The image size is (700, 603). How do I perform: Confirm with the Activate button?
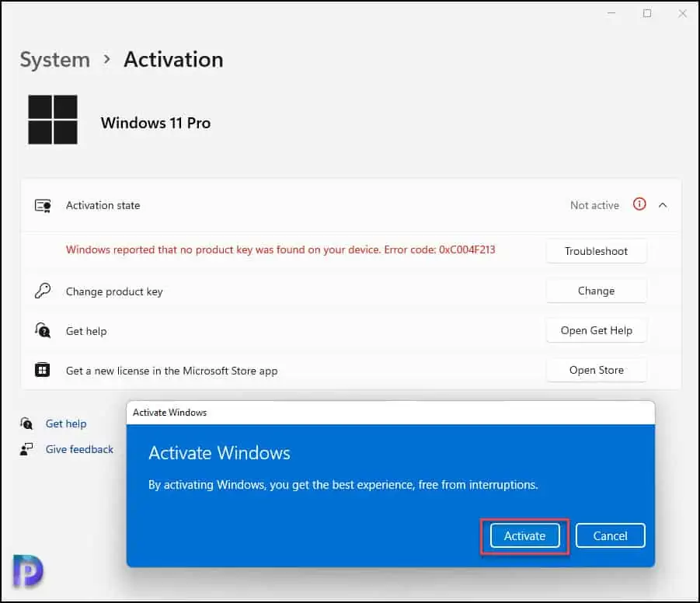pyautogui.click(x=524, y=536)
